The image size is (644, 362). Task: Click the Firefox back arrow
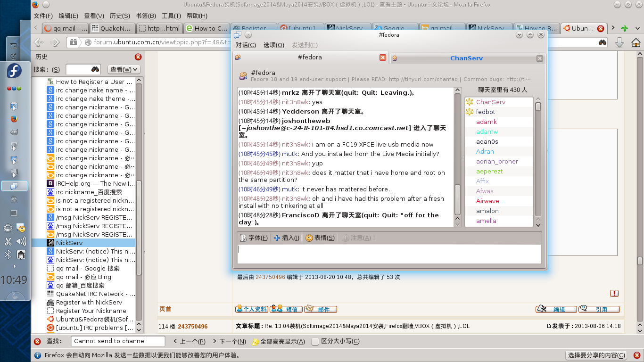pos(39,42)
